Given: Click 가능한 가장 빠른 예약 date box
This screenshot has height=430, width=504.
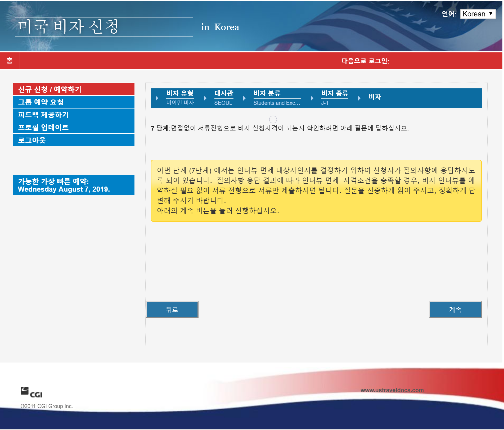Looking at the screenshot, I should (x=73, y=185).
